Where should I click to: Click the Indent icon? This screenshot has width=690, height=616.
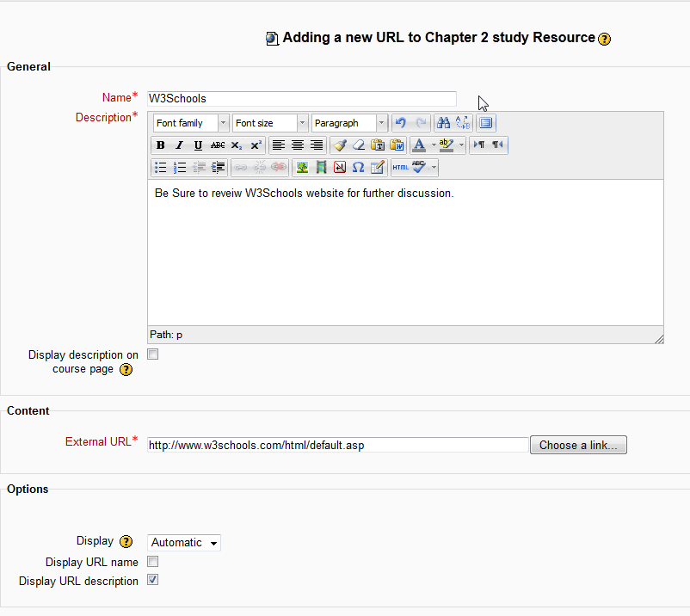coord(218,168)
